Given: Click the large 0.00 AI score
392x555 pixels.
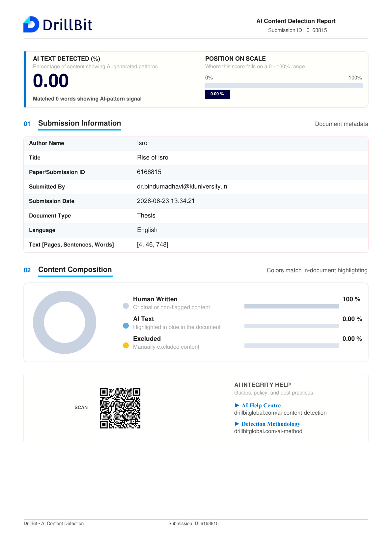Looking at the screenshot, I should 51,81.
